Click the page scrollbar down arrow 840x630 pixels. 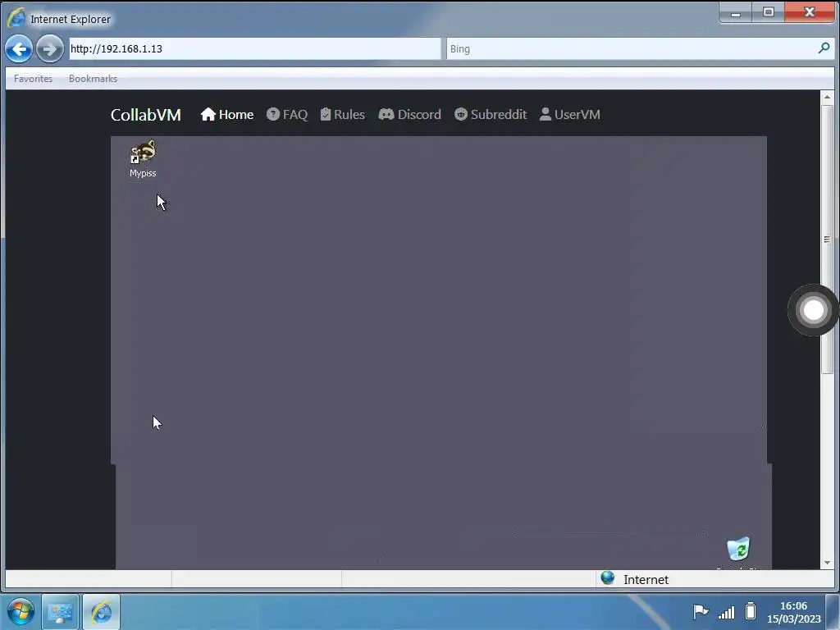[827, 563]
